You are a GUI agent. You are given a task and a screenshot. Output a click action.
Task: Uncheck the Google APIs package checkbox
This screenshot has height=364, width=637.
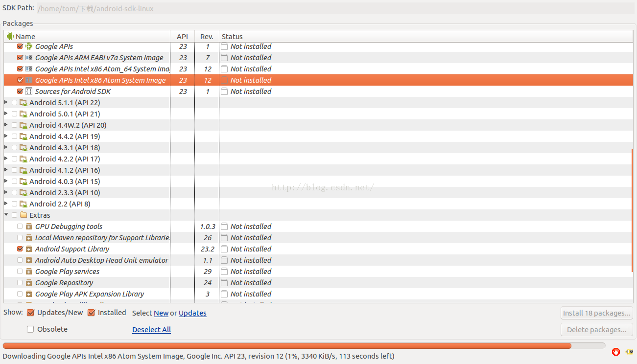[20, 46]
